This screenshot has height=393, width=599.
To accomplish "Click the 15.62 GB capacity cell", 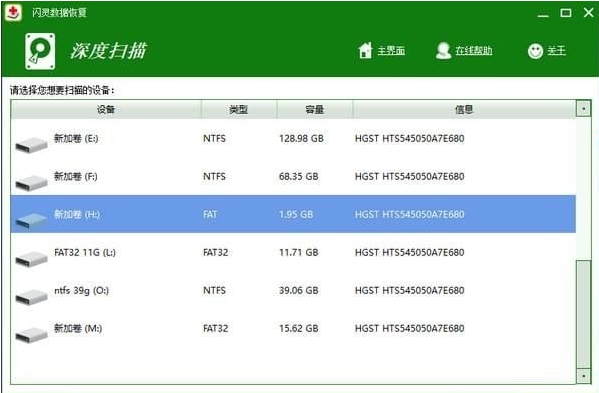I will pyautogui.click(x=299, y=328).
